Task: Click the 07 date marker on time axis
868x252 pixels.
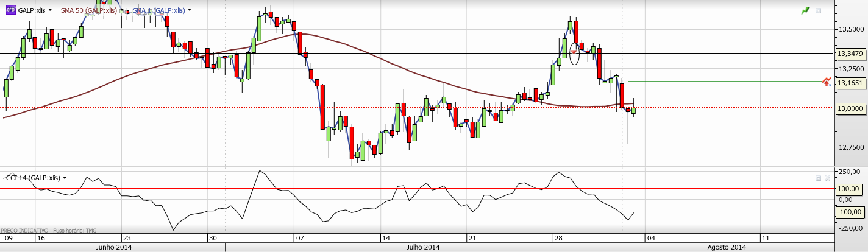Action: pyautogui.click(x=299, y=237)
